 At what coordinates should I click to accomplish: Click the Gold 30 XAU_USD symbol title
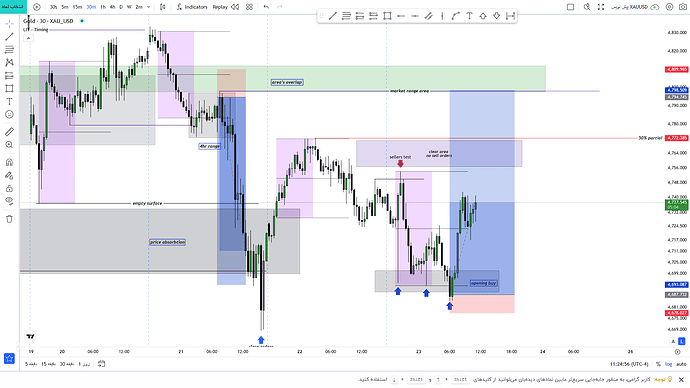point(48,21)
